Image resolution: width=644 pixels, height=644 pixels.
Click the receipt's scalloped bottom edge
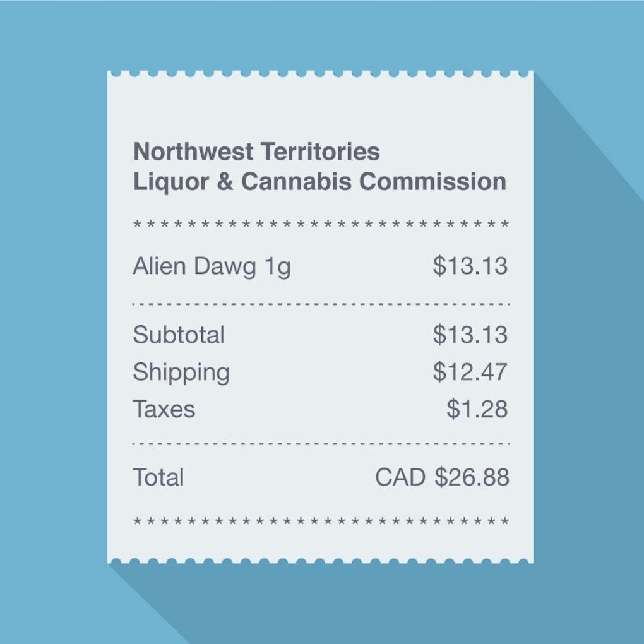tap(321, 561)
